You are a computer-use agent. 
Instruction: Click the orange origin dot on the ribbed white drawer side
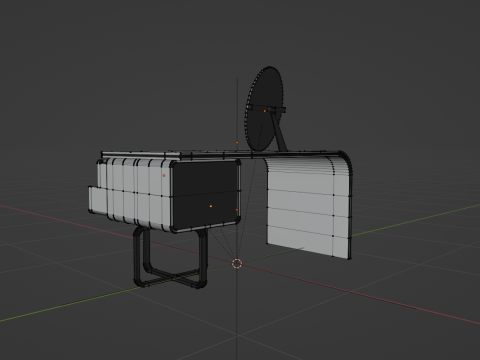(164, 175)
